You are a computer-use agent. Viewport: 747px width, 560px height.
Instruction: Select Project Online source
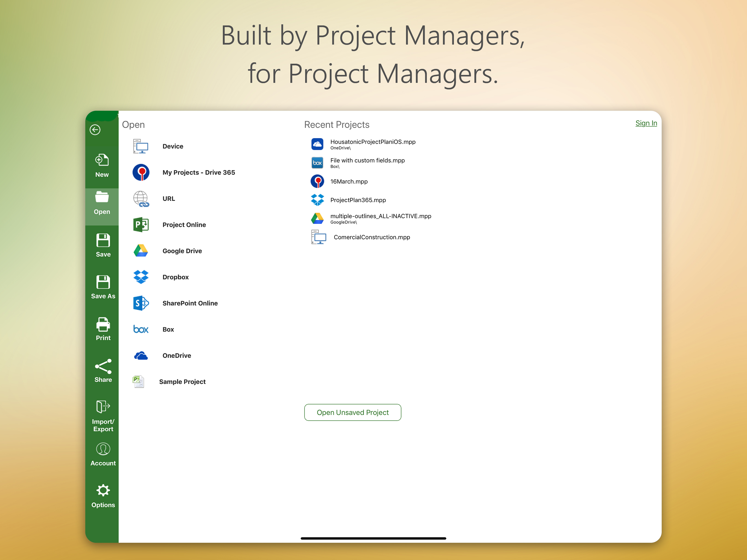click(184, 224)
